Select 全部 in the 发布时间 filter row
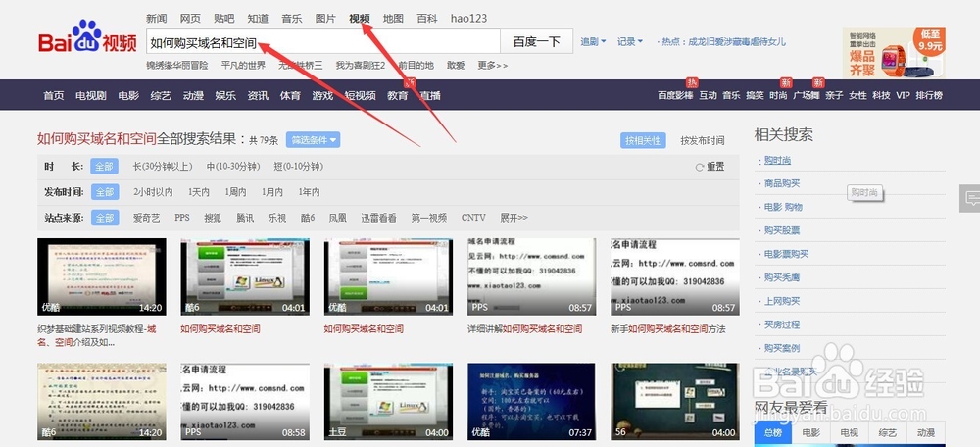This screenshot has width=980, height=447. point(105,192)
